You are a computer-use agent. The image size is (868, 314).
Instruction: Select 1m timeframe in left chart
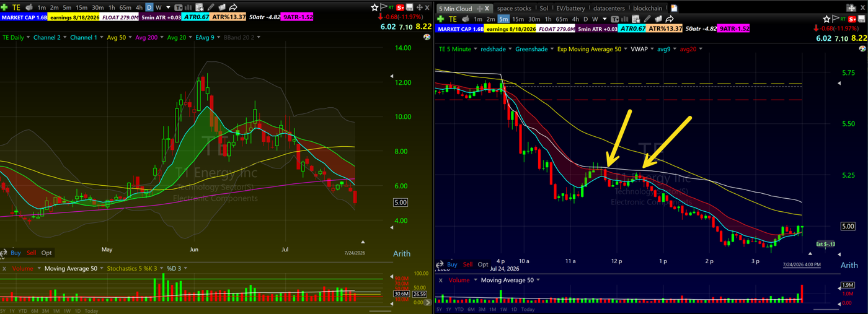(42, 7)
